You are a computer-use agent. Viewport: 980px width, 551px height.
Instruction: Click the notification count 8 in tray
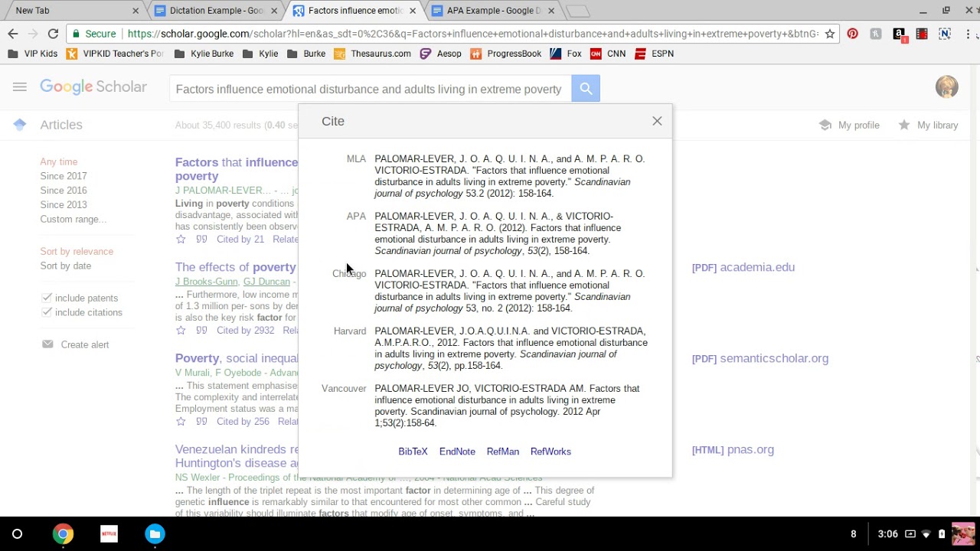pos(854,534)
